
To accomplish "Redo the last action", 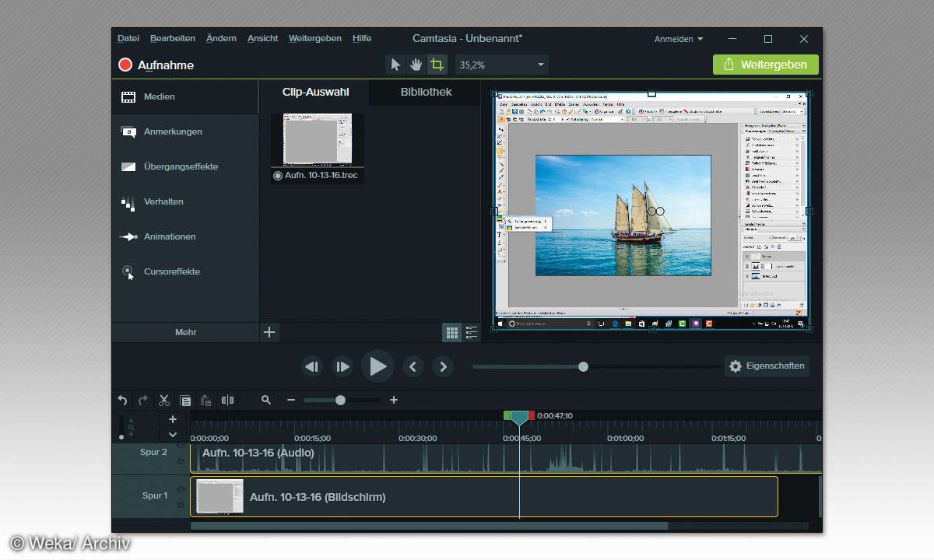I will pyautogui.click(x=143, y=400).
